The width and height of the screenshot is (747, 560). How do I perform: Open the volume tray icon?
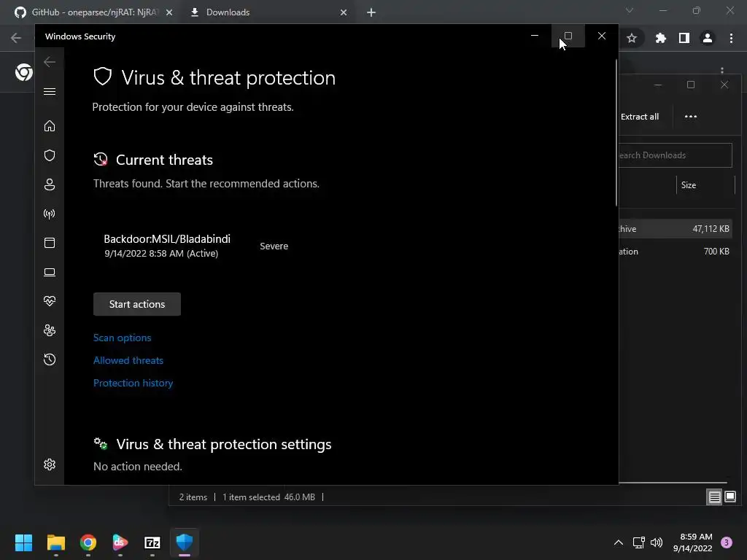click(657, 542)
